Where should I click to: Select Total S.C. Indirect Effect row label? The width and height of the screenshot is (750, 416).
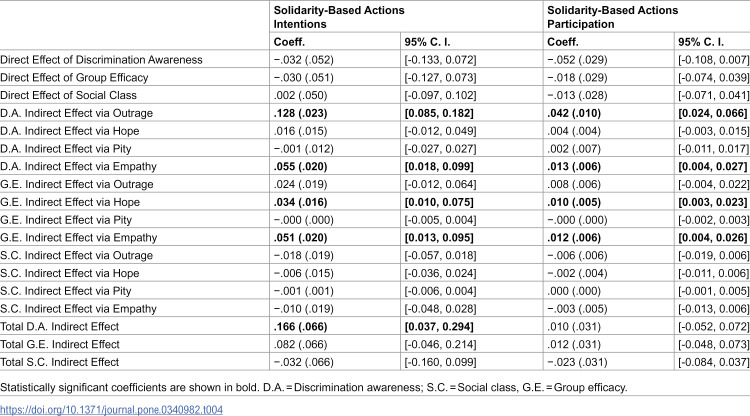59,362
